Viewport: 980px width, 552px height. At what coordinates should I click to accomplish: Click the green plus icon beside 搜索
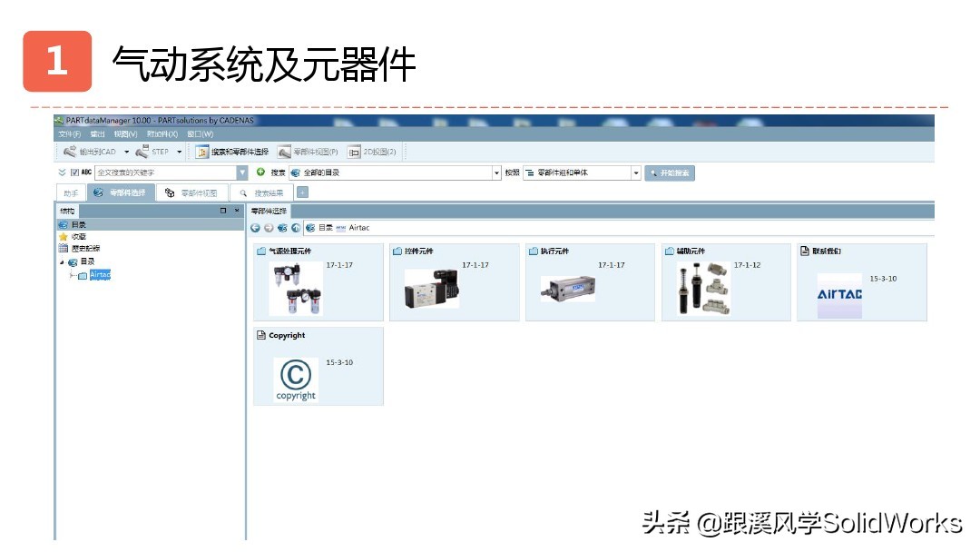coord(261,172)
